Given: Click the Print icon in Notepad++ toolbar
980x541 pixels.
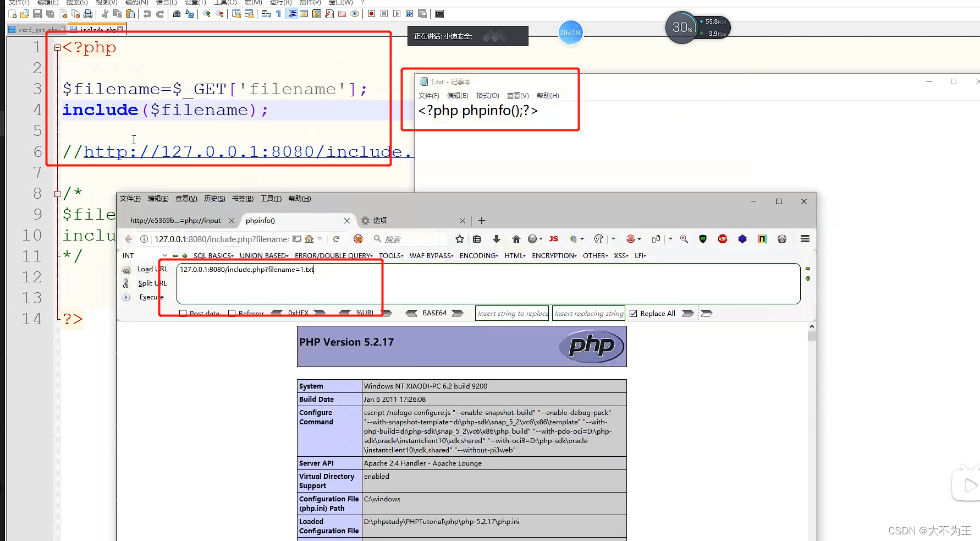Looking at the screenshot, I should [88, 14].
